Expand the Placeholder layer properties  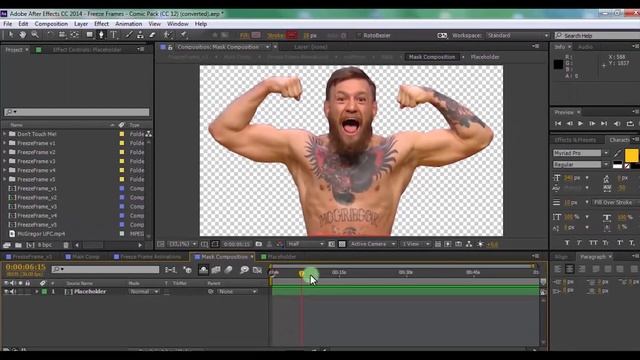(37, 291)
